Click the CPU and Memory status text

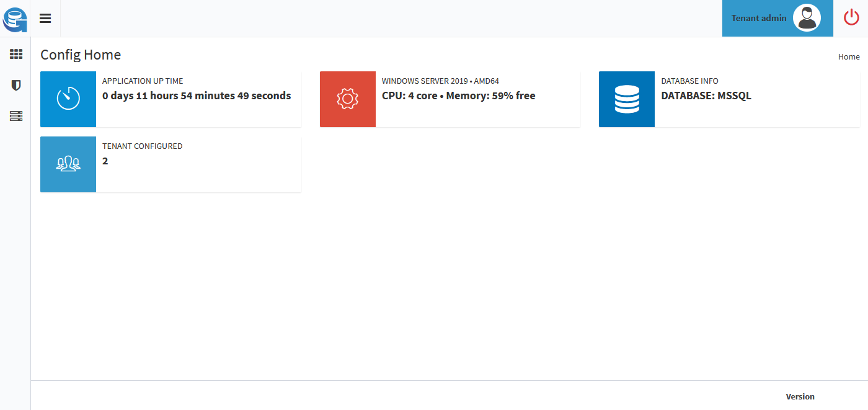[x=458, y=96]
